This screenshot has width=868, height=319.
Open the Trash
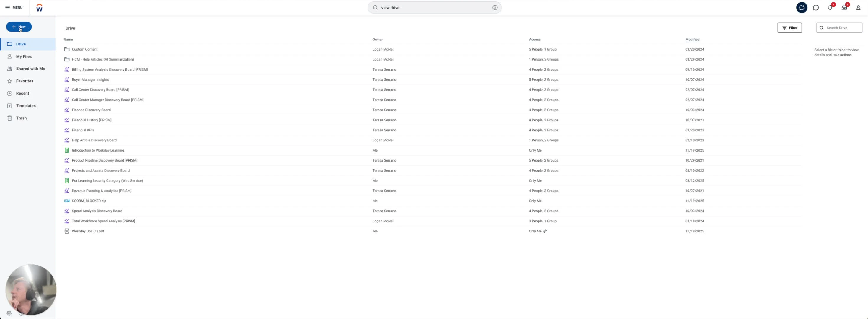click(x=21, y=118)
